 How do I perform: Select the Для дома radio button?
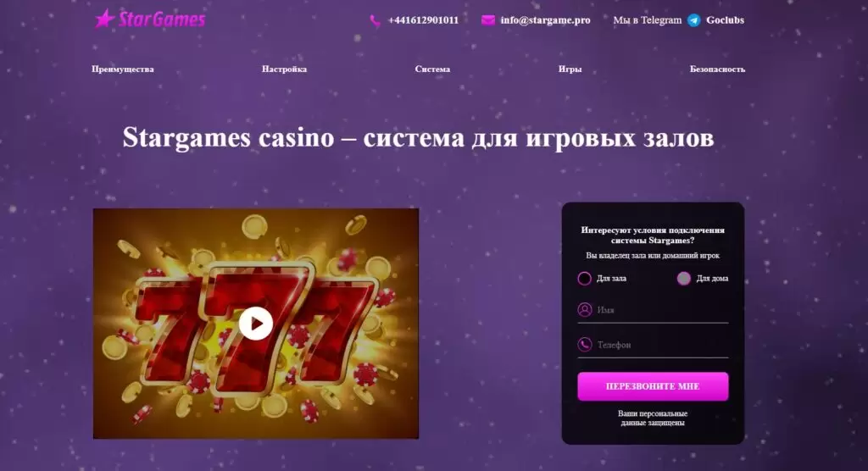coord(684,279)
